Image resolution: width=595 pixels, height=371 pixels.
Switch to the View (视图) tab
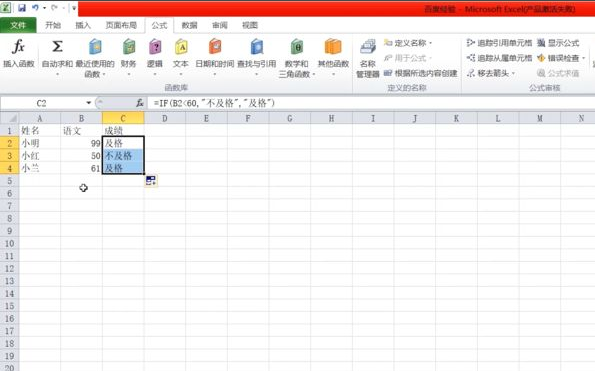[x=250, y=25]
